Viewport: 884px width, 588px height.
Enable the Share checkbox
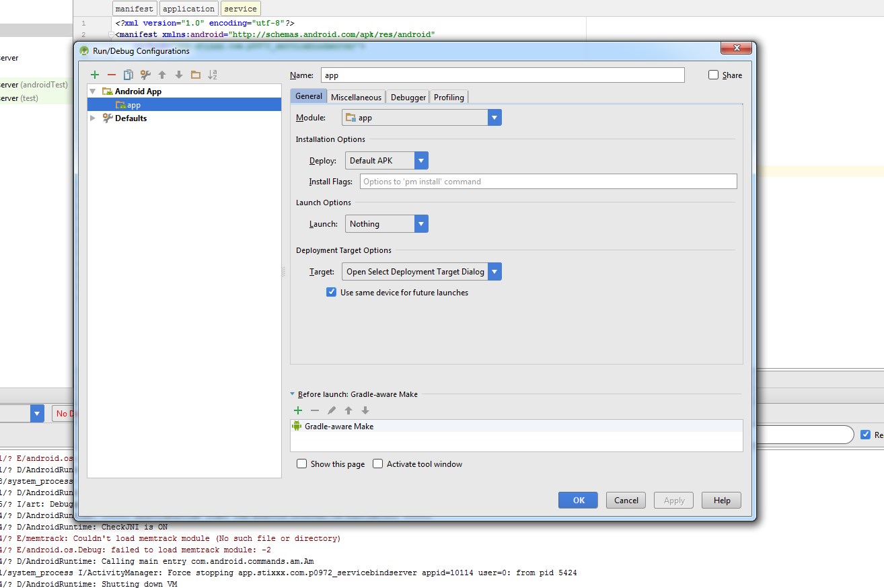pos(714,75)
